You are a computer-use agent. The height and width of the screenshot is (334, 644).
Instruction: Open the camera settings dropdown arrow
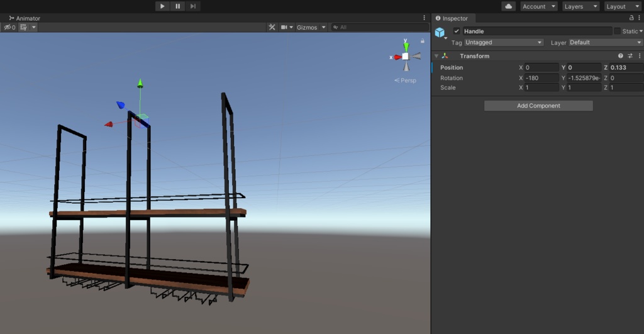291,27
